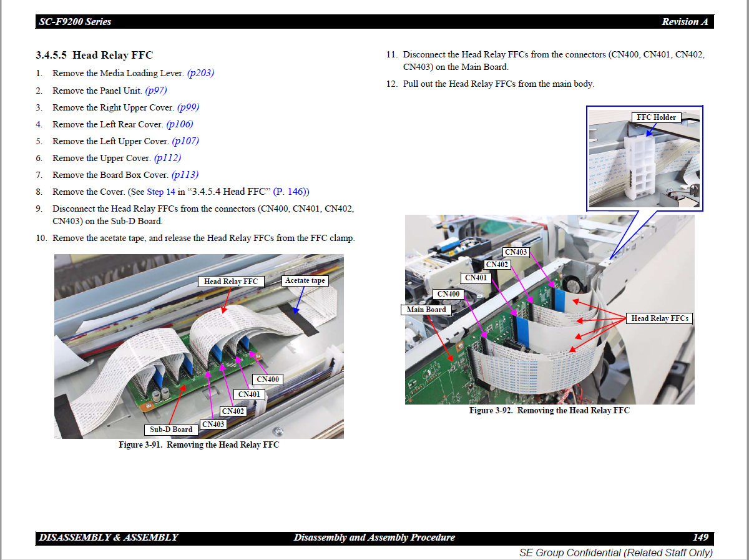Open the p113 Board Box Cover link
749x560 pixels.
(185, 174)
